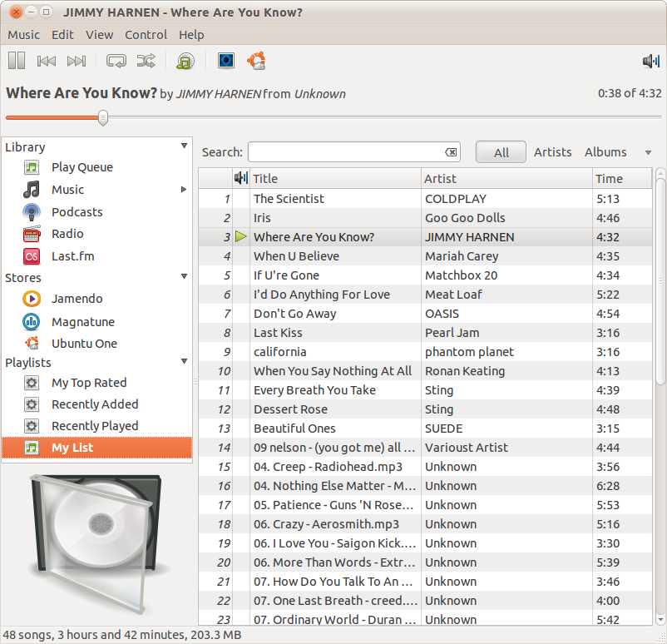
Task: Sort by the Artist column header
Action: pyautogui.click(x=506, y=178)
